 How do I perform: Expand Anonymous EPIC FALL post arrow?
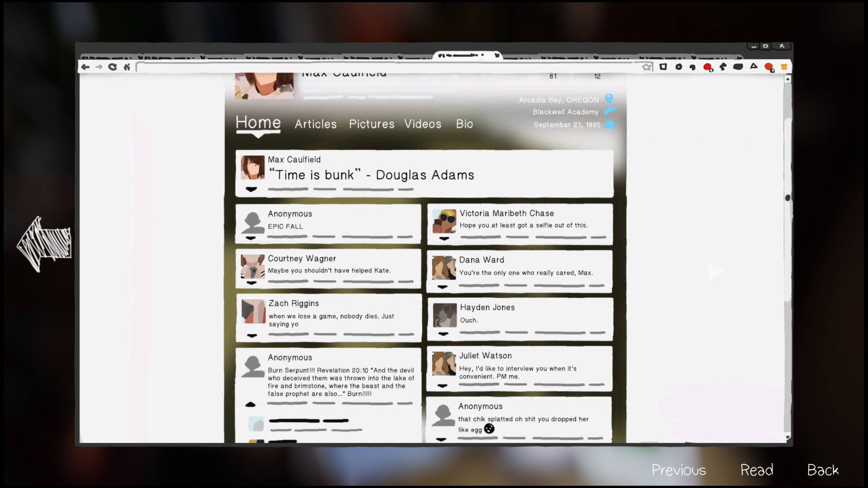point(251,238)
